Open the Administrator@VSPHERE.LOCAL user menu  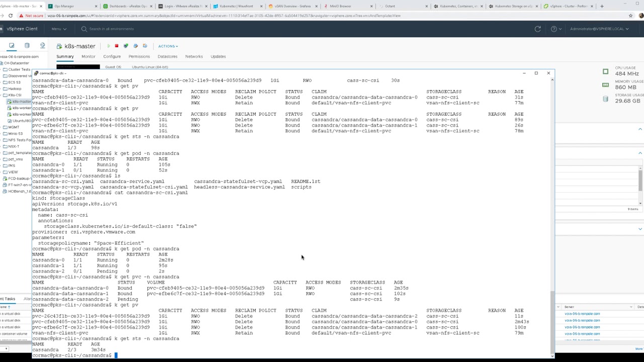coord(599,29)
